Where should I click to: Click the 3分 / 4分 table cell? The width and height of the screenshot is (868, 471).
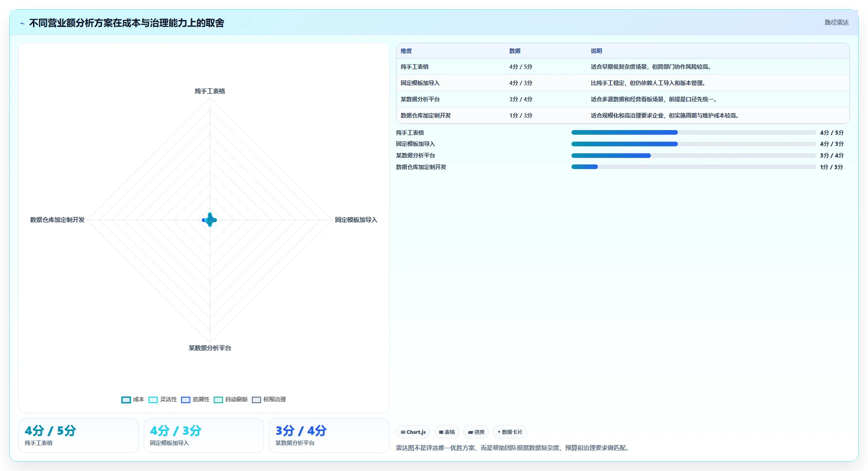click(521, 99)
